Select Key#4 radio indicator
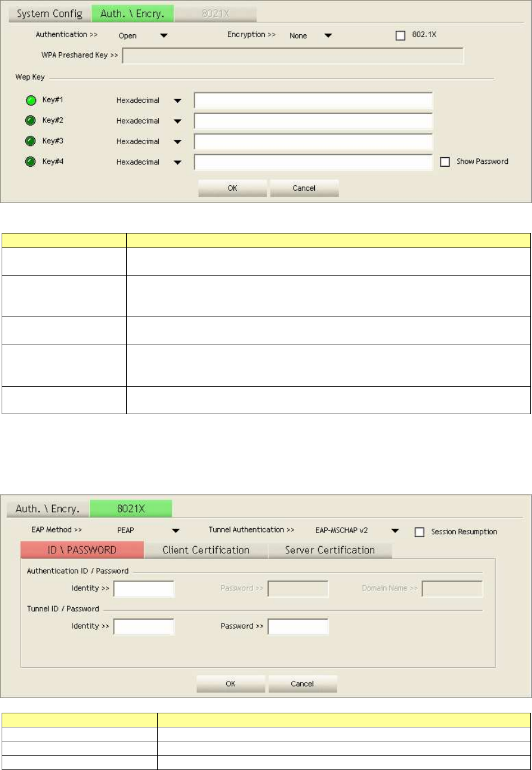This screenshot has width=532, height=770. click(31, 162)
